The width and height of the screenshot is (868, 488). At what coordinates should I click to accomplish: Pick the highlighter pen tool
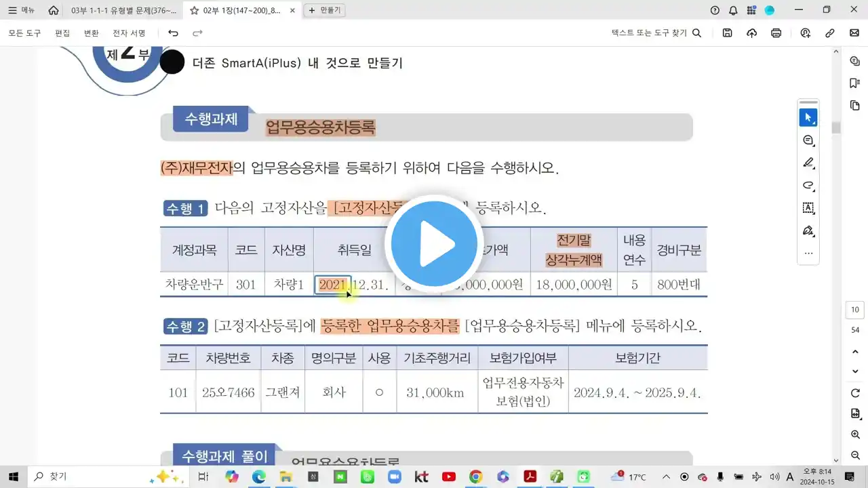pyautogui.click(x=808, y=163)
